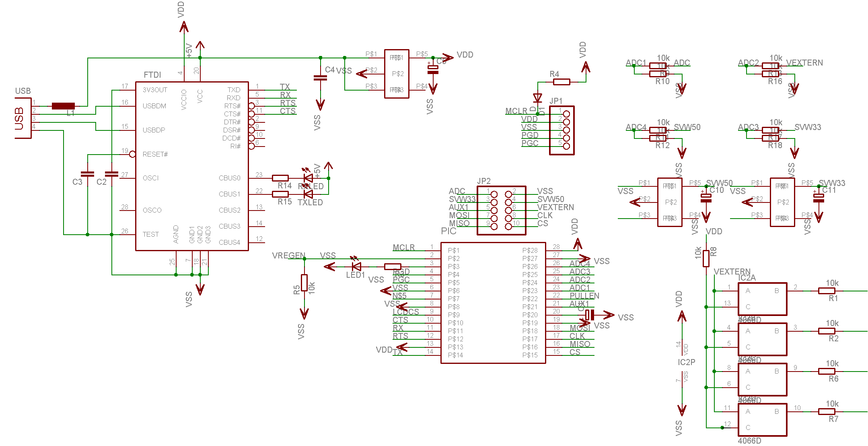Click the R4 resistor symbol
This screenshot has width=868, height=446.
562,82
